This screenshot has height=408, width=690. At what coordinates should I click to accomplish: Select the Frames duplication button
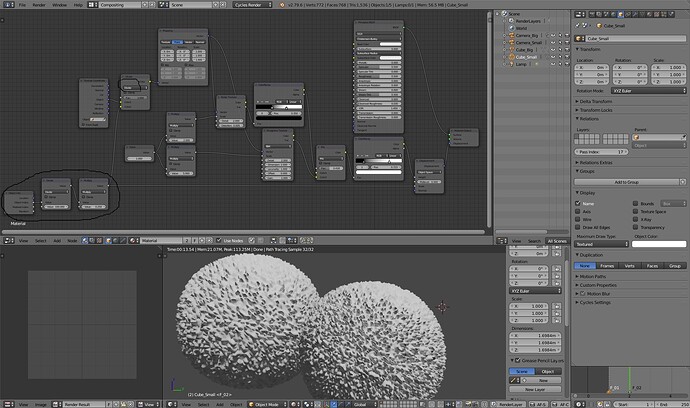(607, 266)
